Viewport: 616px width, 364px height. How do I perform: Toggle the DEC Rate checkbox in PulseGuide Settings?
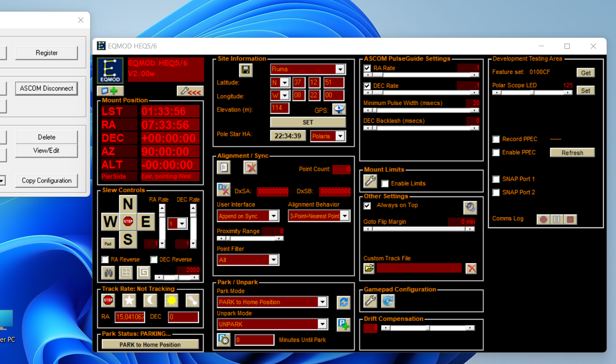[367, 86]
